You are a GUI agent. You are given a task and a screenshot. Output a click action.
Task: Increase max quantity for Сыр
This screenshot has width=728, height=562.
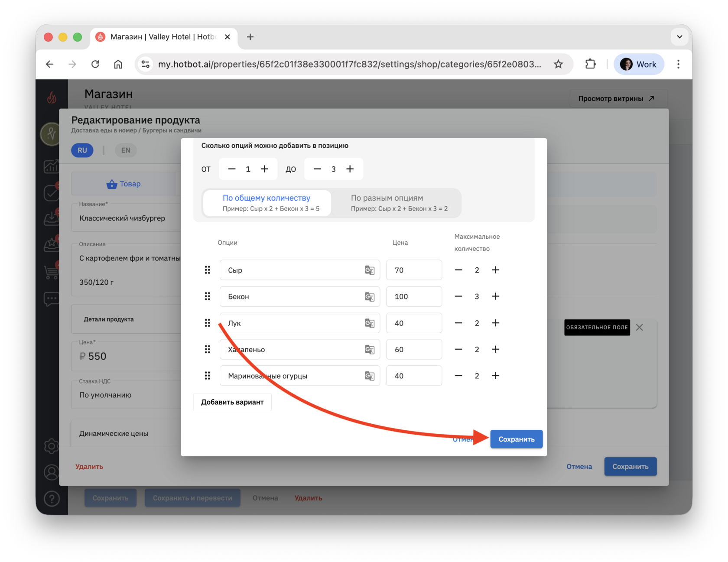(x=495, y=270)
